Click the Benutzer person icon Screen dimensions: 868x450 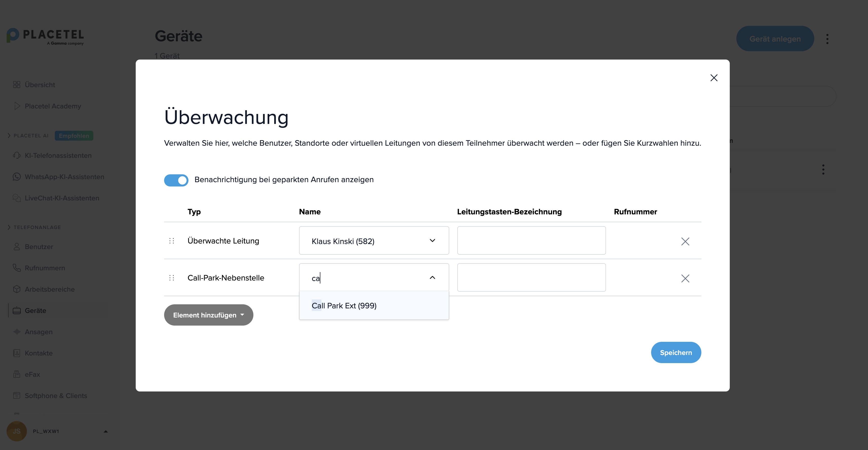[16, 247]
